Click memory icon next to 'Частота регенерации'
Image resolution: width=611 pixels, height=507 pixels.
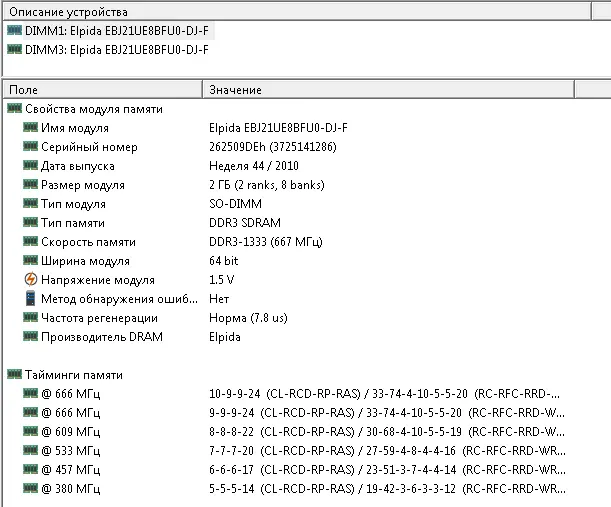click(30, 317)
